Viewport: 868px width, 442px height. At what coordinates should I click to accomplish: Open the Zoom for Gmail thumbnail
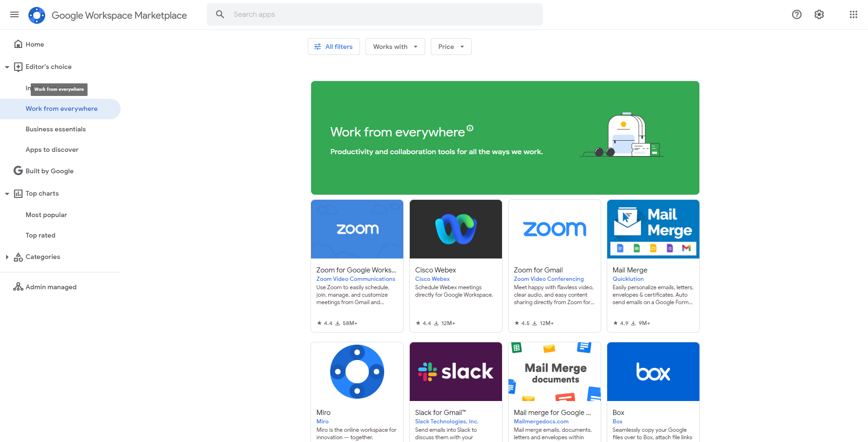pyautogui.click(x=555, y=229)
